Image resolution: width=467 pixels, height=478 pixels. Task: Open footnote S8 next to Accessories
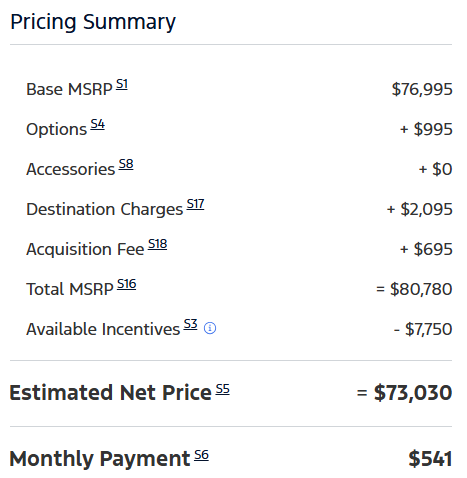[x=126, y=164]
